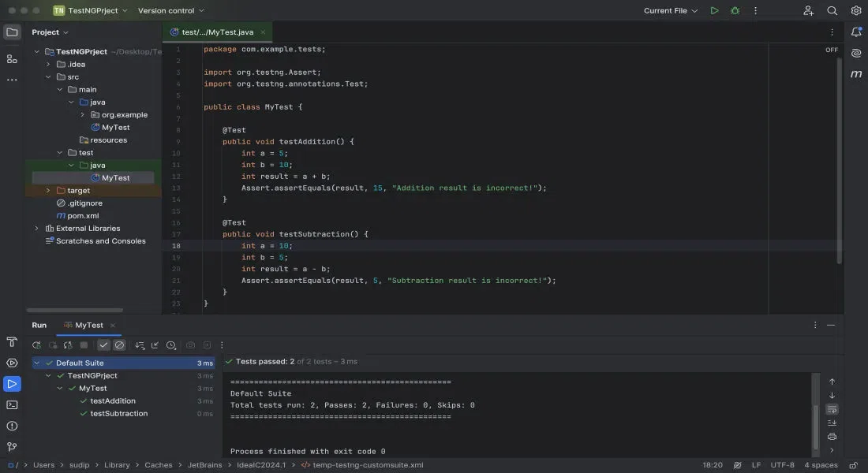The width and height of the screenshot is (868, 473).
Task: Click the Collapse All test tree icon
Action: (x=155, y=345)
